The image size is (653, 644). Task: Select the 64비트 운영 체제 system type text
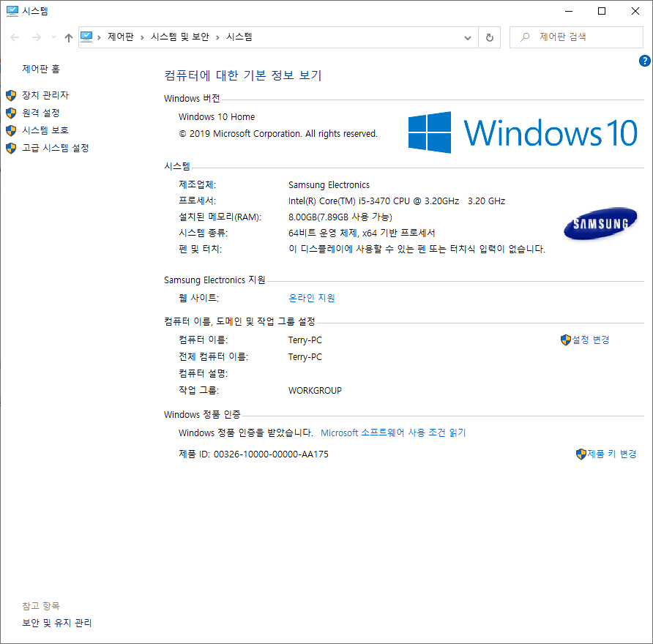pyautogui.click(x=362, y=233)
